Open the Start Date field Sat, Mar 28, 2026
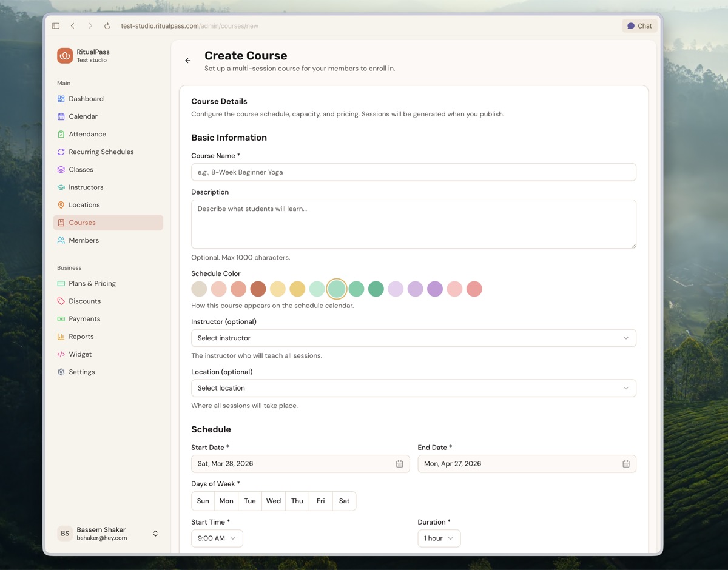The image size is (728, 570). [x=300, y=464]
